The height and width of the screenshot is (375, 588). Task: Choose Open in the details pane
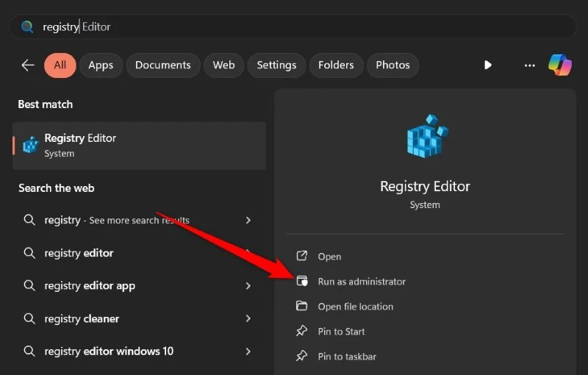pos(425,257)
